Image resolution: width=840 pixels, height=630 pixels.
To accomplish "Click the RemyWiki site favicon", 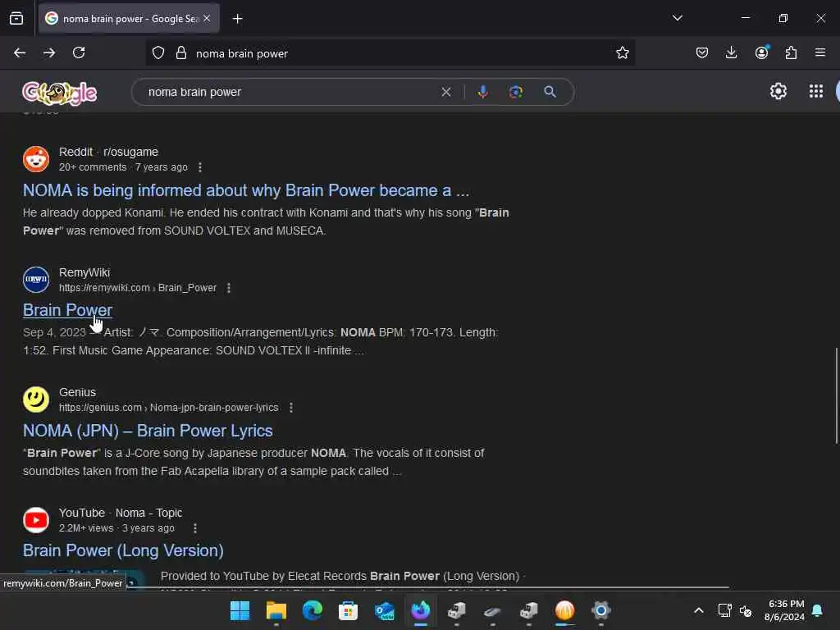I will [x=36, y=280].
